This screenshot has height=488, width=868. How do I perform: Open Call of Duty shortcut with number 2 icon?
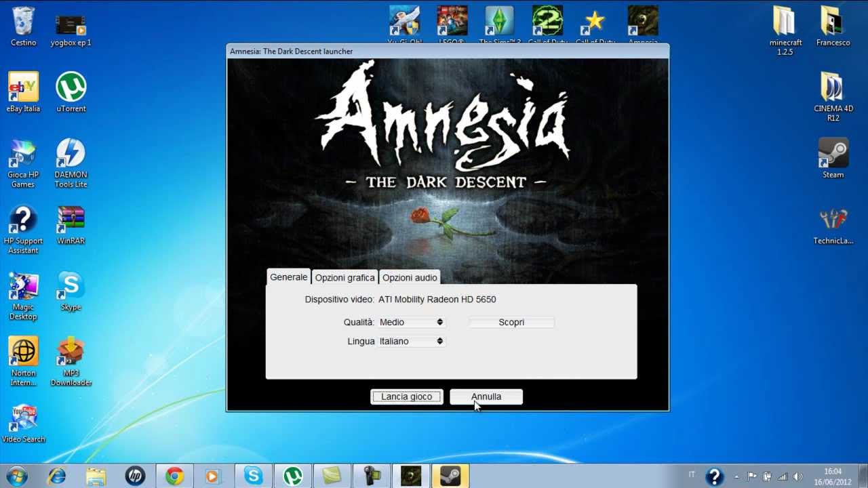(547, 25)
